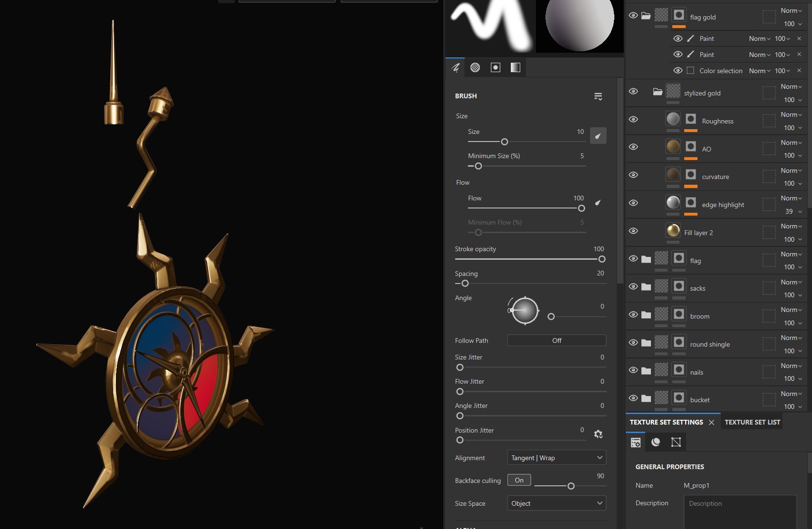This screenshot has width=812, height=529.
Task: Select the mask icon on Roughness layer
Action: (x=691, y=119)
